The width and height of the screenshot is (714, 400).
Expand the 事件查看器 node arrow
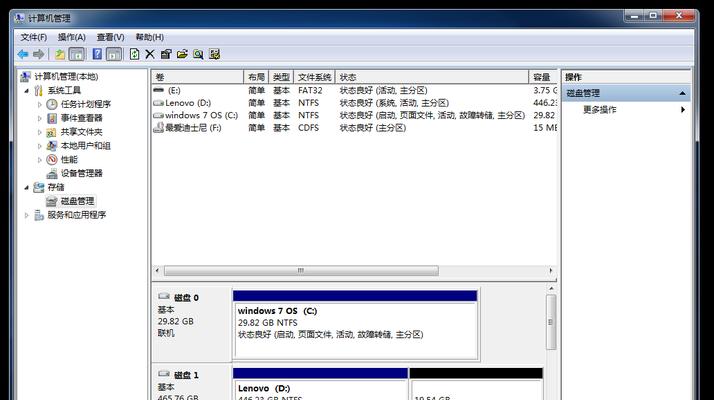pos(40,118)
